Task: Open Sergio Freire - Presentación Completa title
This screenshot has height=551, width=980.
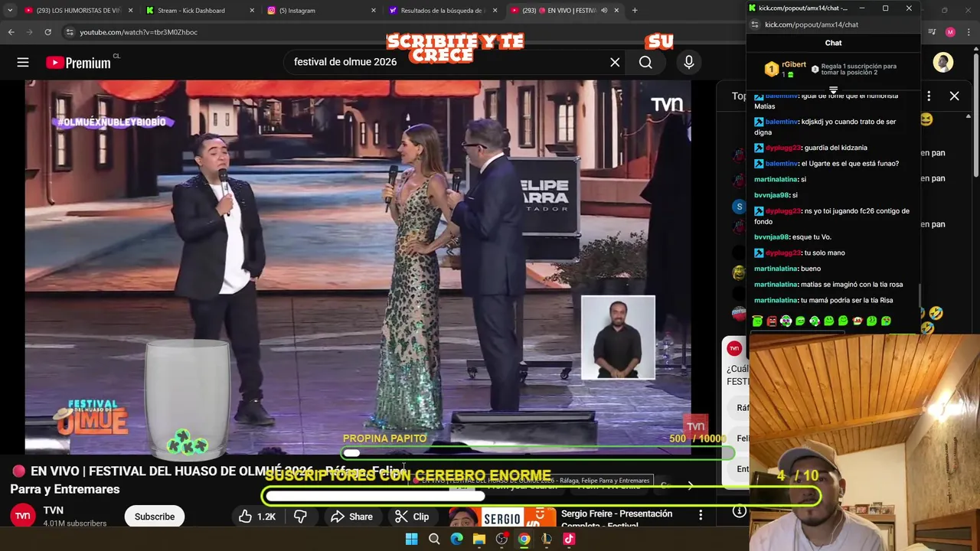Action: [616, 519]
